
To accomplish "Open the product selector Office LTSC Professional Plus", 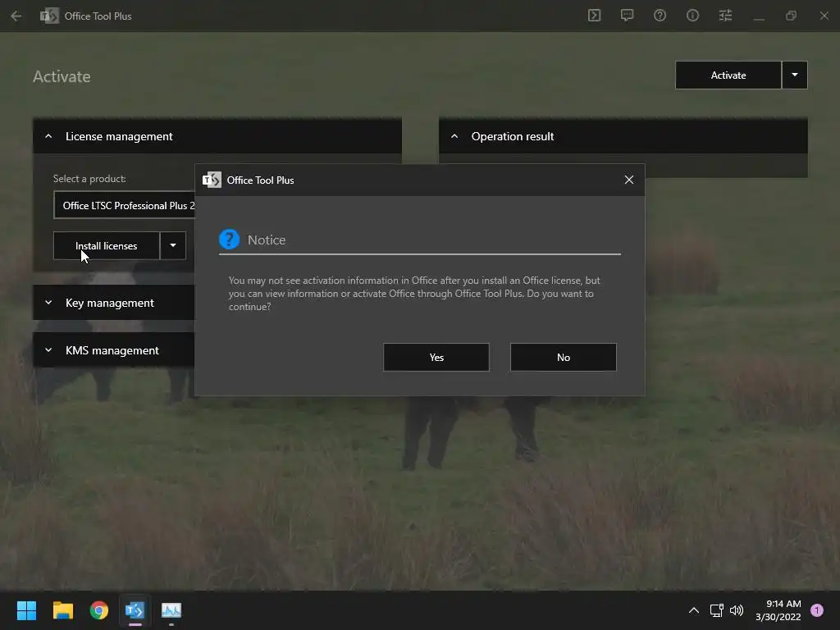I will pyautogui.click(x=125, y=205).
